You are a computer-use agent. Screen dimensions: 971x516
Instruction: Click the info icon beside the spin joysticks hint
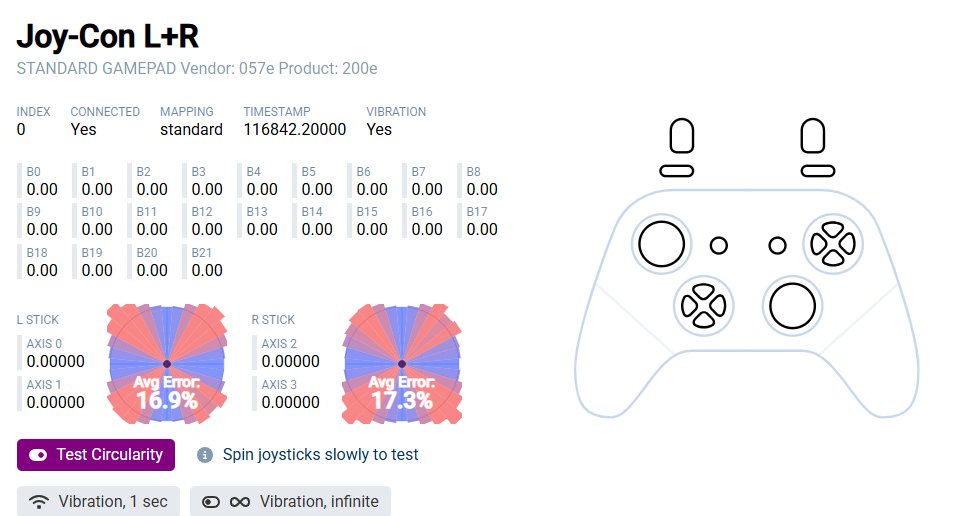[x=205, y=455]
